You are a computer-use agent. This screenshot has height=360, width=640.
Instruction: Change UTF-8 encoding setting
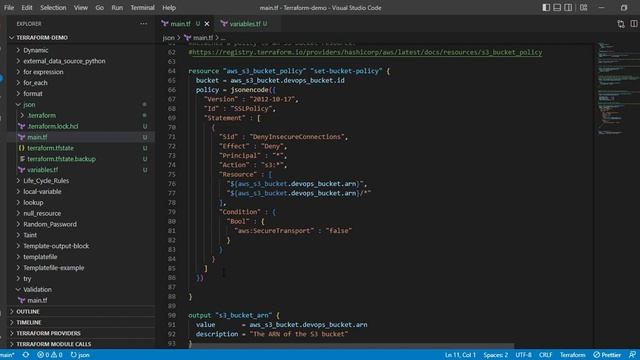coord(523,355)
